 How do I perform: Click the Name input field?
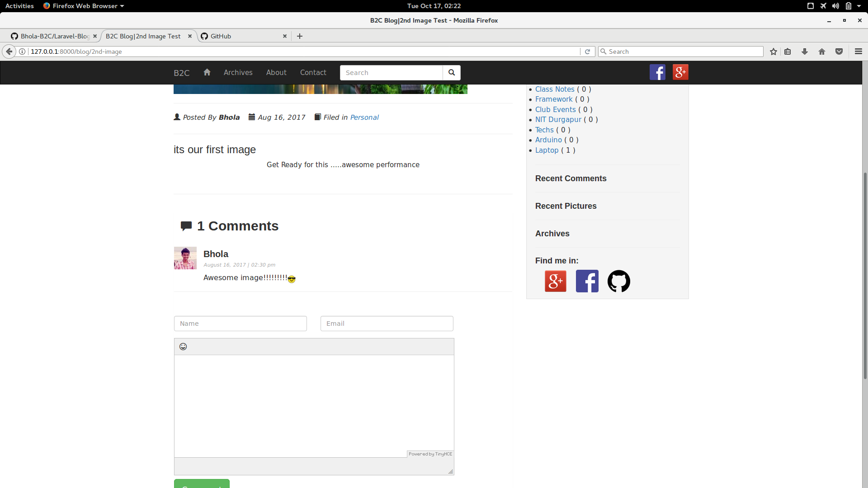point(240,323)
